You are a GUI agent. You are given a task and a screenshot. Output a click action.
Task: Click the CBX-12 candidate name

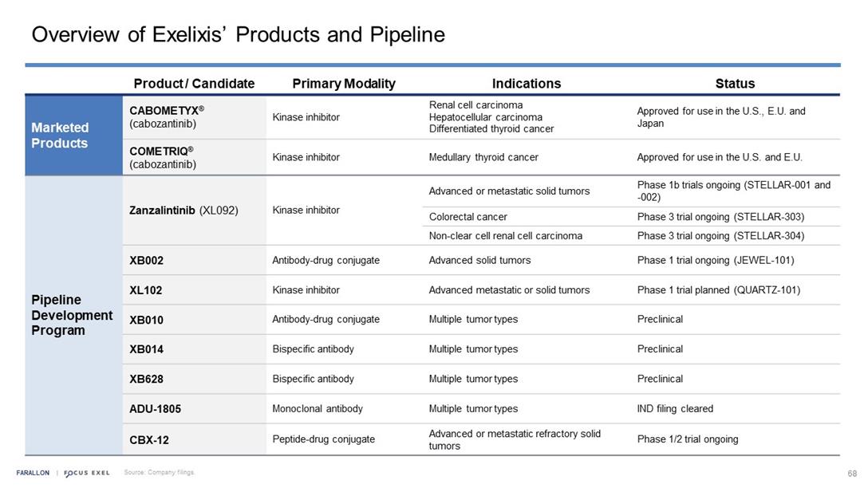(x=149, y=439)
